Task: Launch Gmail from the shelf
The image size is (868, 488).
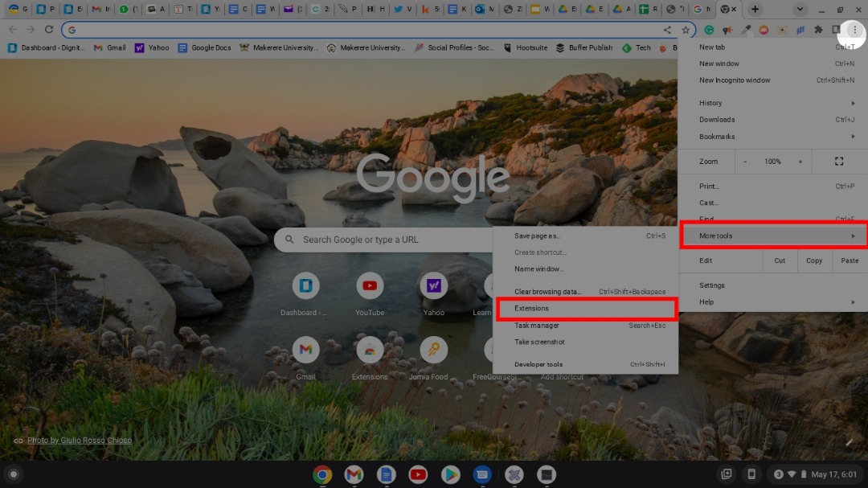Action: [354, 474]
